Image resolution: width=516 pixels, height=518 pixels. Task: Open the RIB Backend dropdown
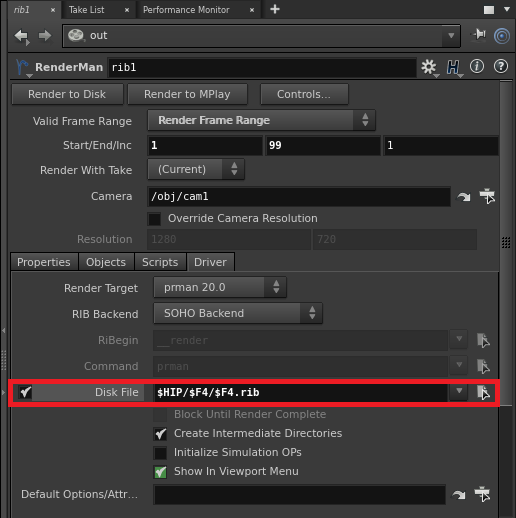tap(238, 313)
